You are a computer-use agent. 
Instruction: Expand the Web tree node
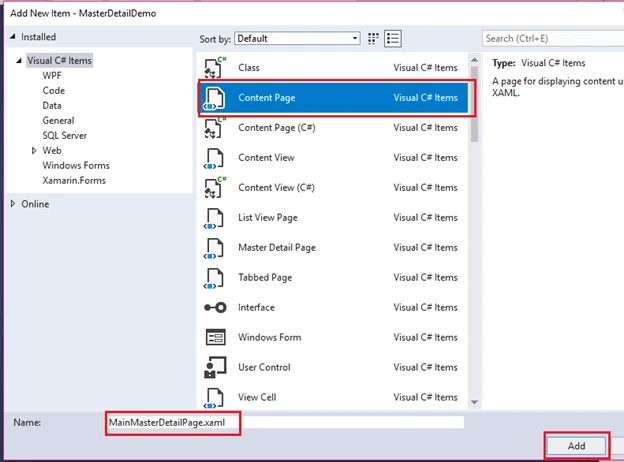pyautogui.click(x=34, y=150)
